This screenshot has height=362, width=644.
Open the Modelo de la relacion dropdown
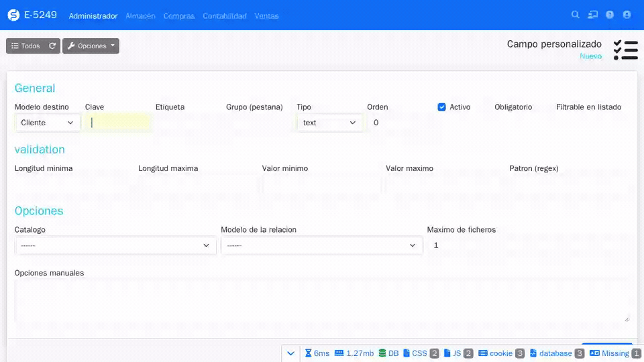pyautogui.click(x=321, y=245)
